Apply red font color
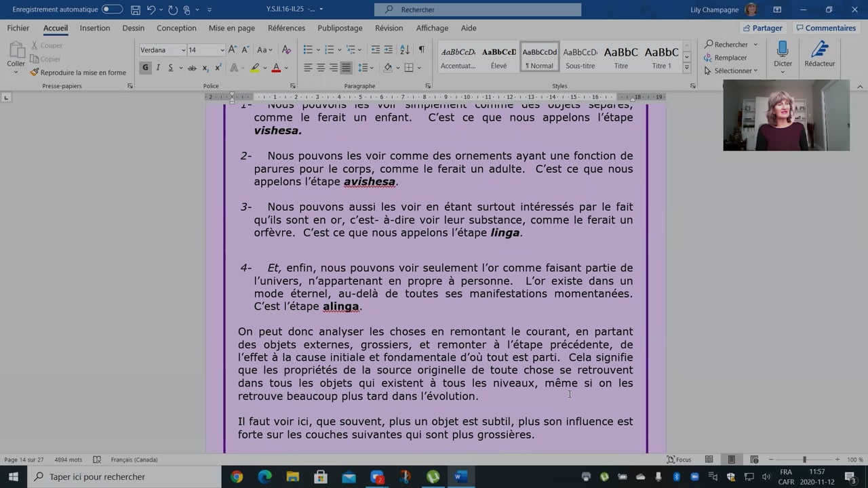The height and width of the screenshot is (488, 868). click(276, 68)
